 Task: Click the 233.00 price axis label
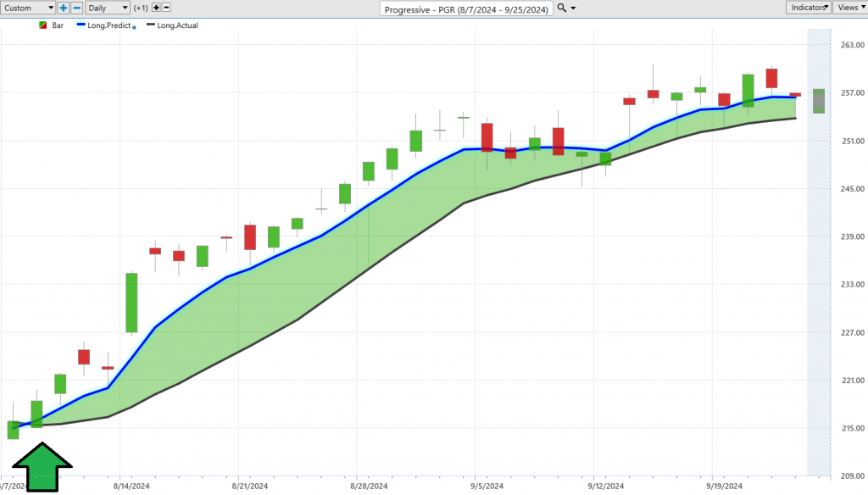pyautogui.click(x=853, y=284)
